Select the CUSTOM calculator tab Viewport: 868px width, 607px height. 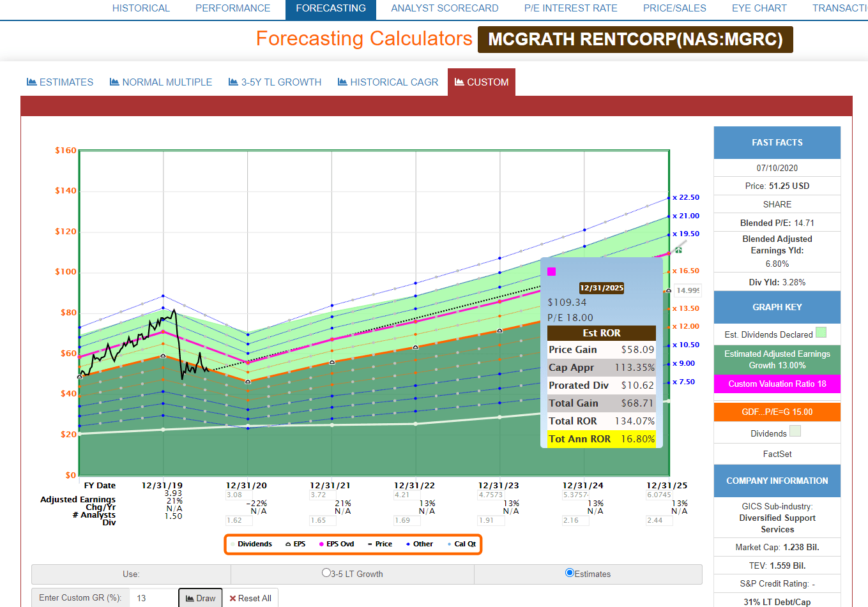click(x=482, y=82)
